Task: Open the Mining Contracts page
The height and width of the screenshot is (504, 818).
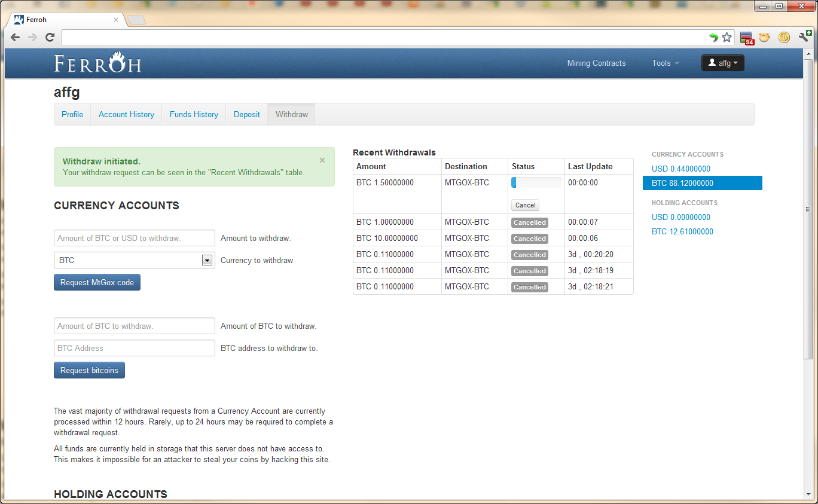Action: point(596,63)
